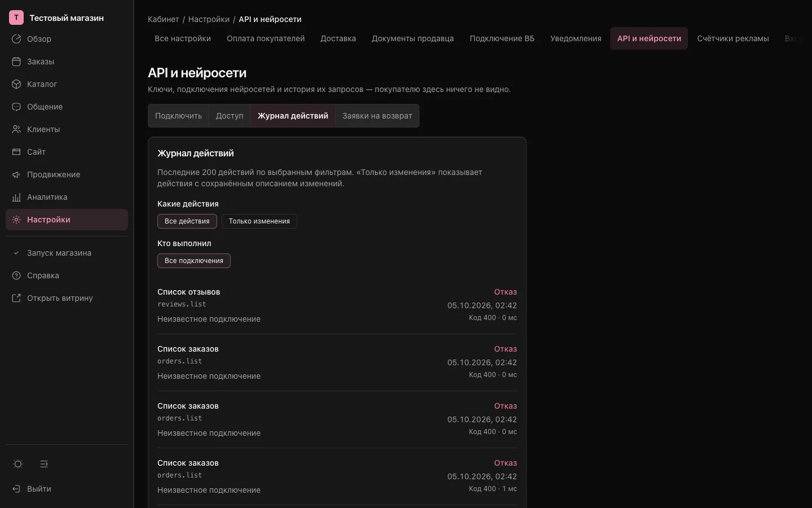Viewport: 812px width, 508px height.
Task: Click the Выйти logout icon
Action: click(16, 489)
